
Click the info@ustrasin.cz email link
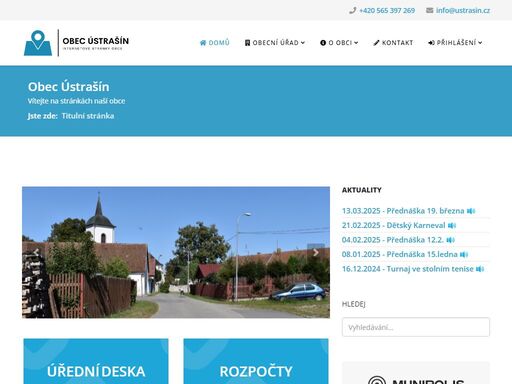click(x=463, y=11)
